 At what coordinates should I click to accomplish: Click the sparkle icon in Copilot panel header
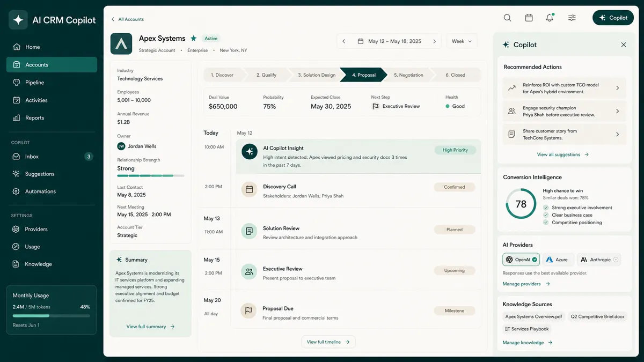pyautogui.click(x=506, y=45)
